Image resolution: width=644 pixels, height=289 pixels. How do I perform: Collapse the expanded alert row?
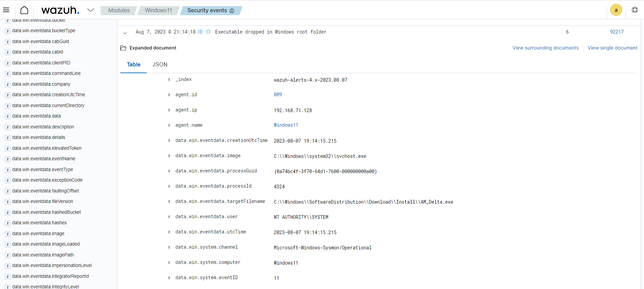tap(125, 33)
